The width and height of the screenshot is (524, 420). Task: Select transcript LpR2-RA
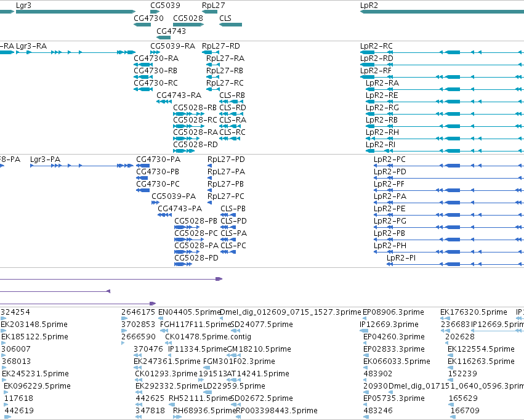tap(382, 83)
